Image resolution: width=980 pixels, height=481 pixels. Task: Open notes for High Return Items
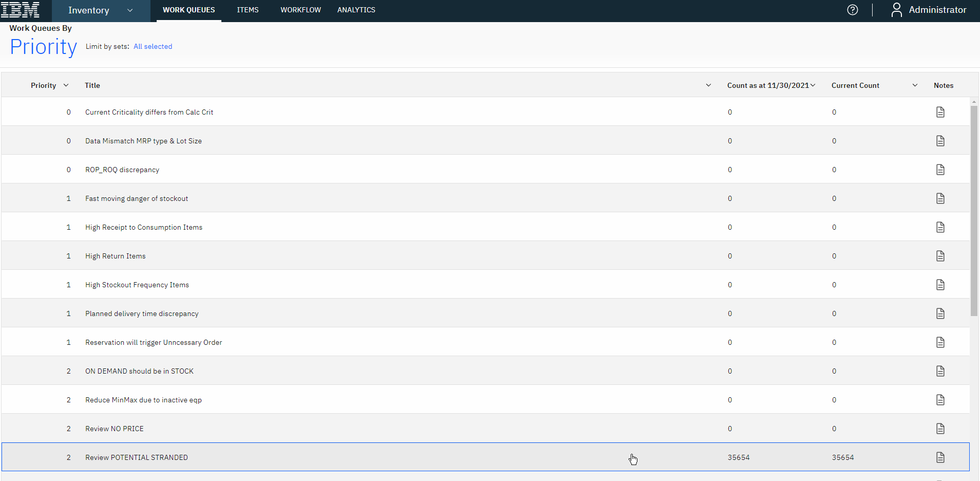[940, 256]
